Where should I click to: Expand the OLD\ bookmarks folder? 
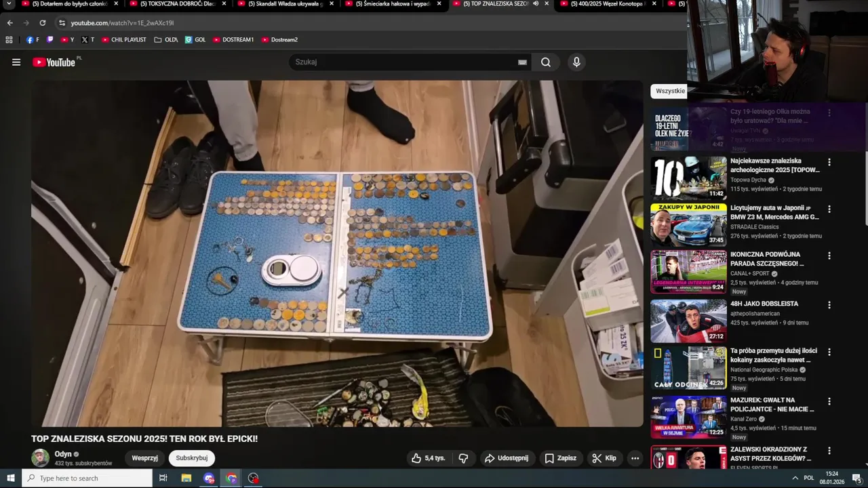[165, 40]
